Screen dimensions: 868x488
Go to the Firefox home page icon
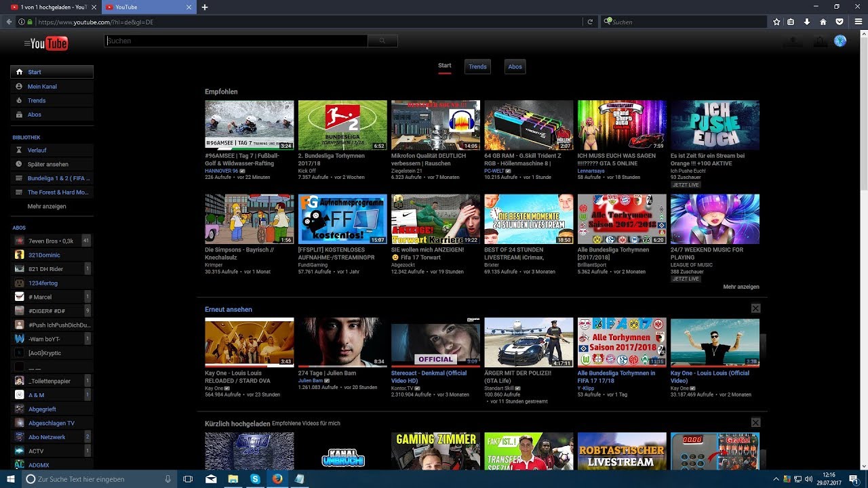tap(823, 22)
